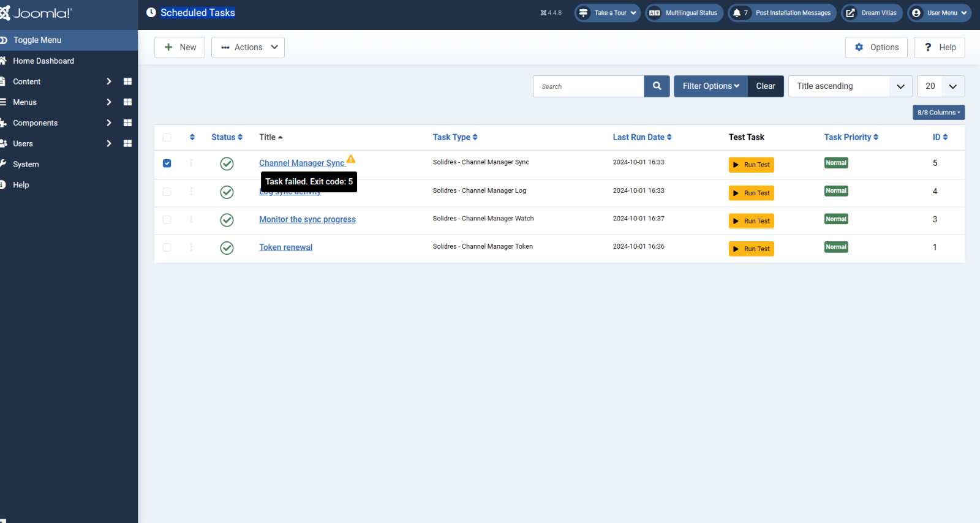The image size is (980, 523).
Task: Tick the Monitor the sync progress checkbox
Action: tap(167, 220)
